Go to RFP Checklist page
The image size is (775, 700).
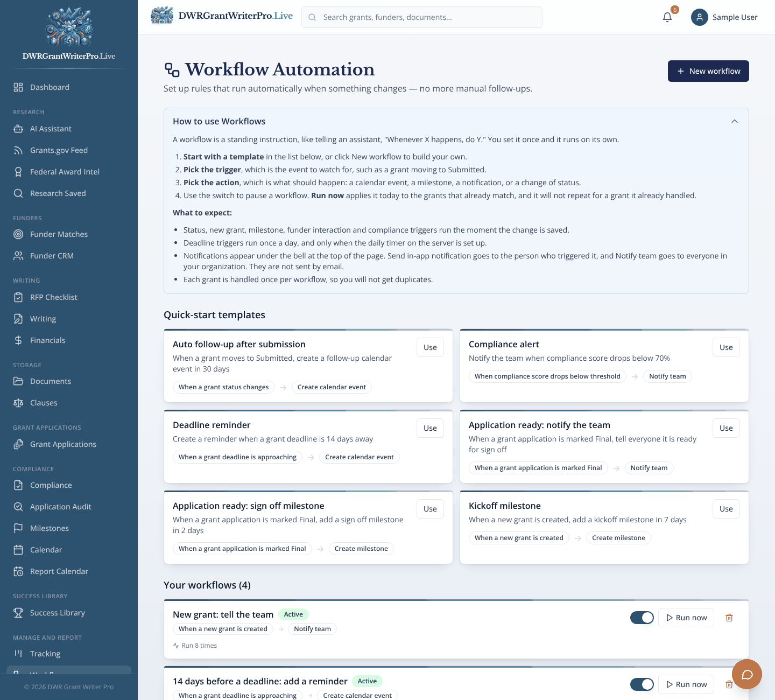tap(69, 297)
